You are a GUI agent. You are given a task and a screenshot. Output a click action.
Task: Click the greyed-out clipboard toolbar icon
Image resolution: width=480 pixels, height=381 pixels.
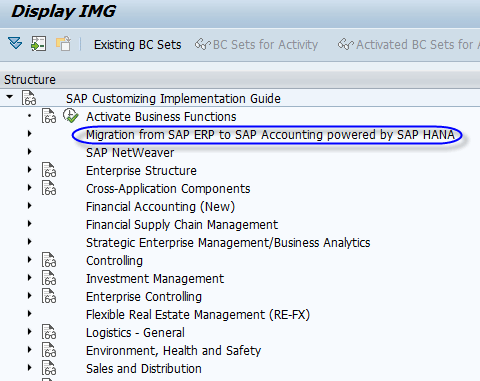[x=63, y=44]
